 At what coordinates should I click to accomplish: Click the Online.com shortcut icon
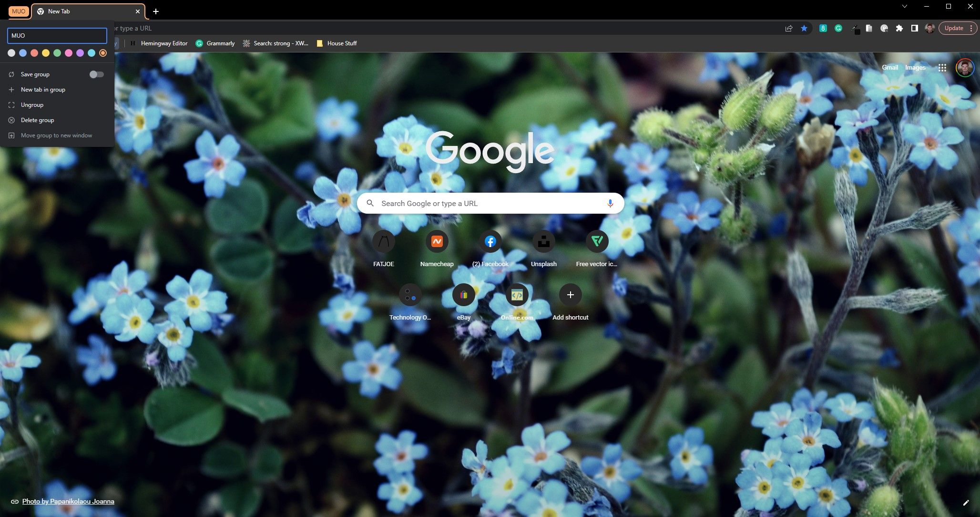(x=517, y=295)
